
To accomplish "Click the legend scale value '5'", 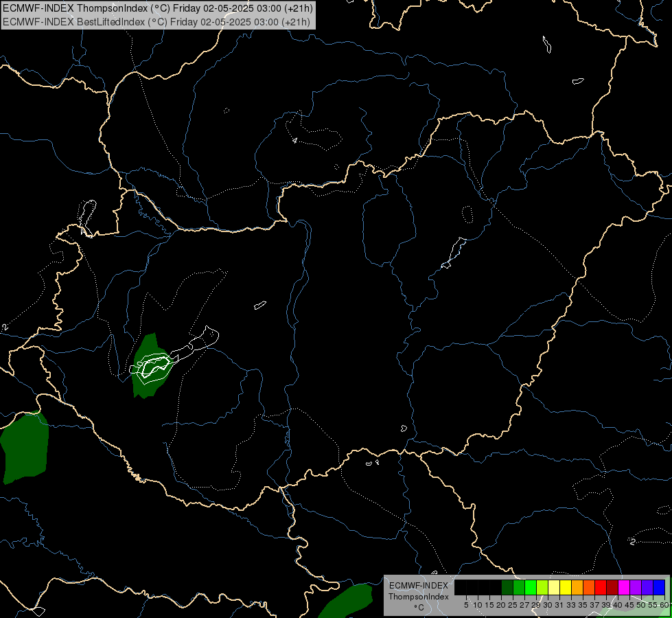I will [466, 605].
